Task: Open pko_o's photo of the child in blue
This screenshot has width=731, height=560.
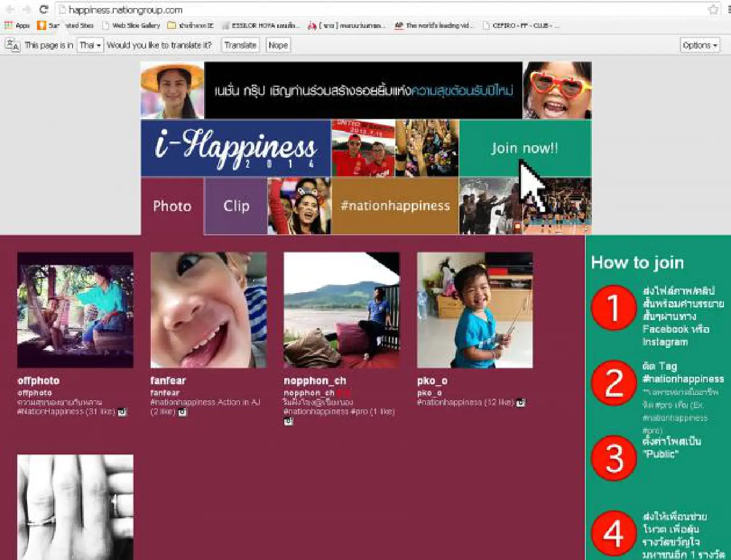Action: tap(475, 310)
